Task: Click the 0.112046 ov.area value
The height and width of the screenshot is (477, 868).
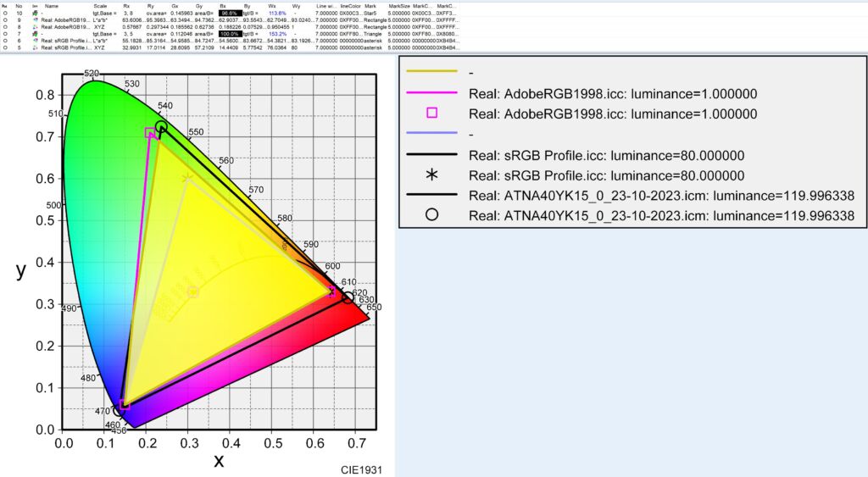Action: tap(181, 34)
